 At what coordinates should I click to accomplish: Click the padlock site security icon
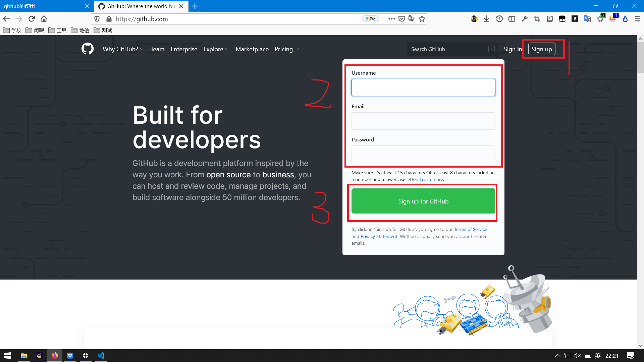pyautogui.click(x=109, y=19)
